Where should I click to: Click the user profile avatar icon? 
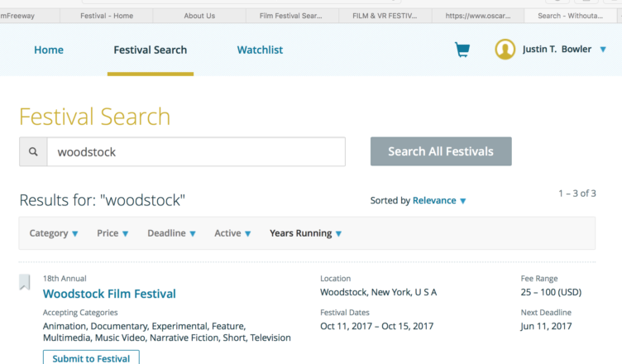pyautogui.click(x=505, y=50)
